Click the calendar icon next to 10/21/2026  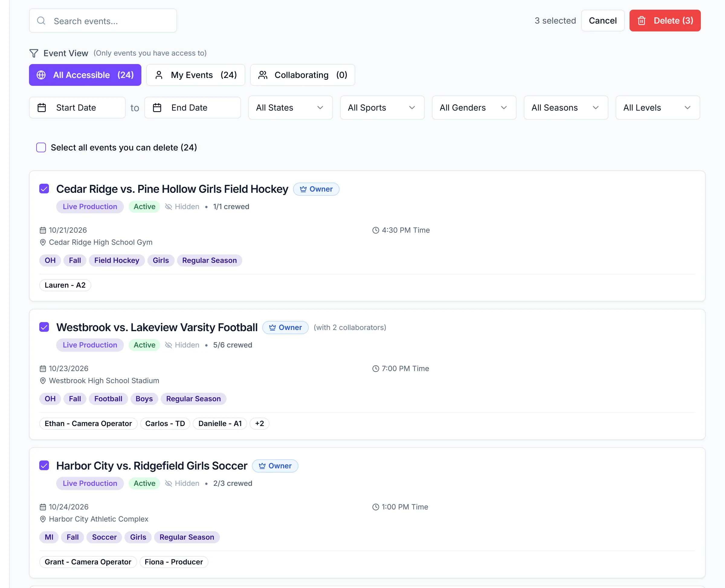click(x=43, y=230)
